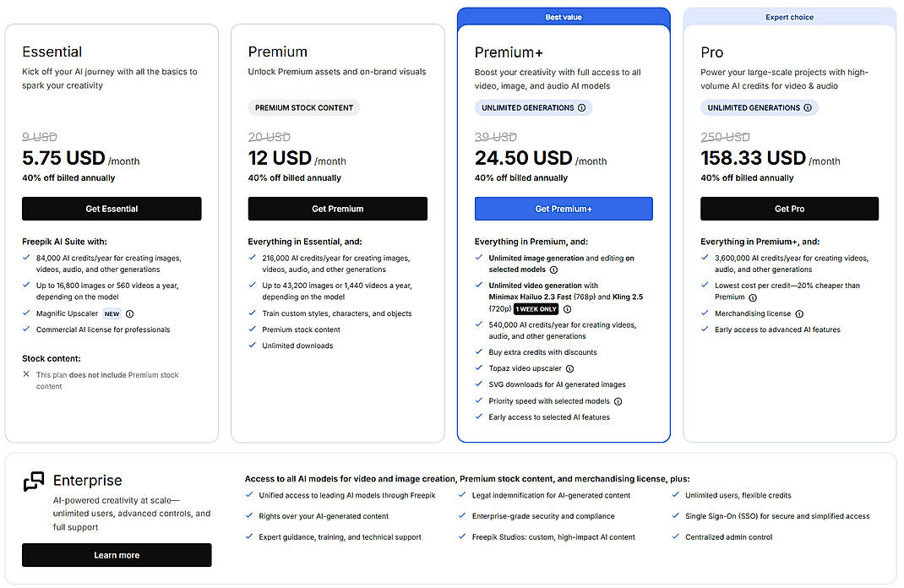Click the info icon beside Magnific Upscaler
The image size is (904, 588).
[129, 313]
